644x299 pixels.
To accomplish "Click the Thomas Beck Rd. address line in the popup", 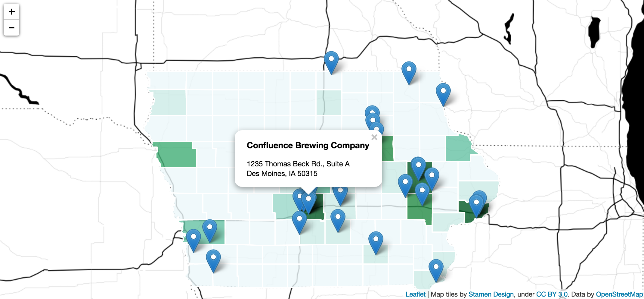I will point(298,164).
